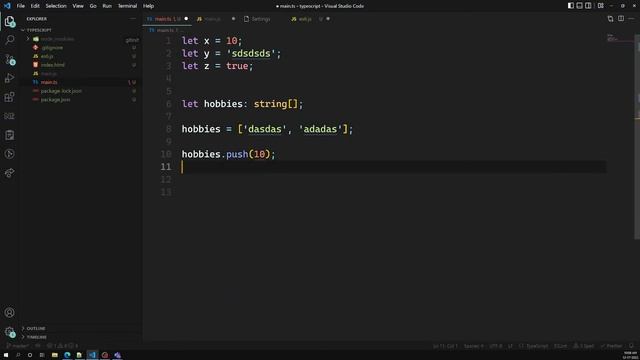Expand the TIMELINE section
The height and width of the screenshot is (360, 640).
coord(37,337)
